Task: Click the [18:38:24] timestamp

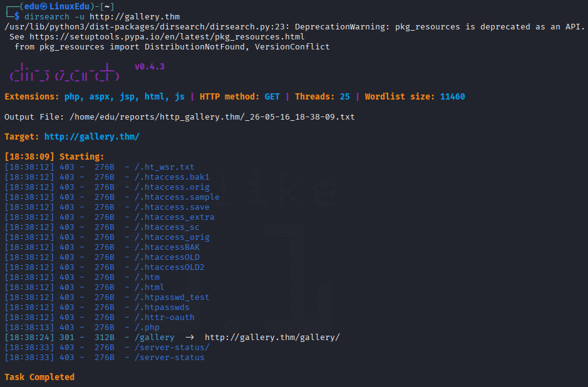Action: click(x=29, y=338)
